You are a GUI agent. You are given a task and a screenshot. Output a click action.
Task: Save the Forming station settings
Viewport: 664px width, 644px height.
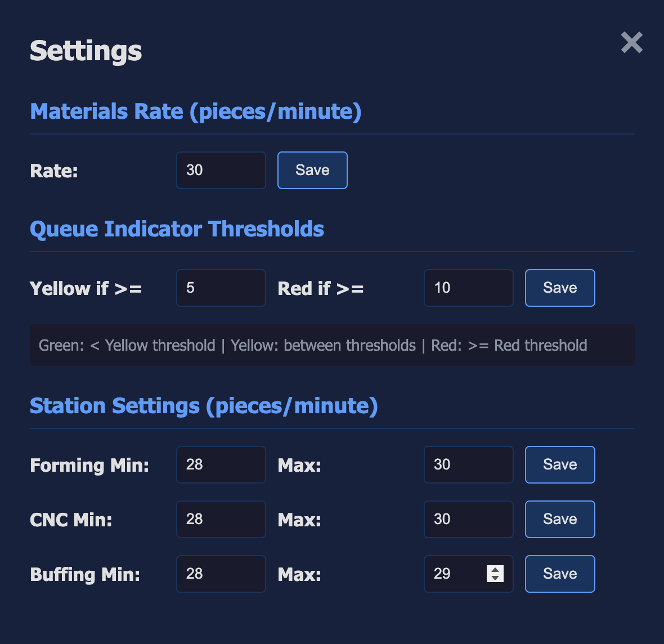coord(560,464)
